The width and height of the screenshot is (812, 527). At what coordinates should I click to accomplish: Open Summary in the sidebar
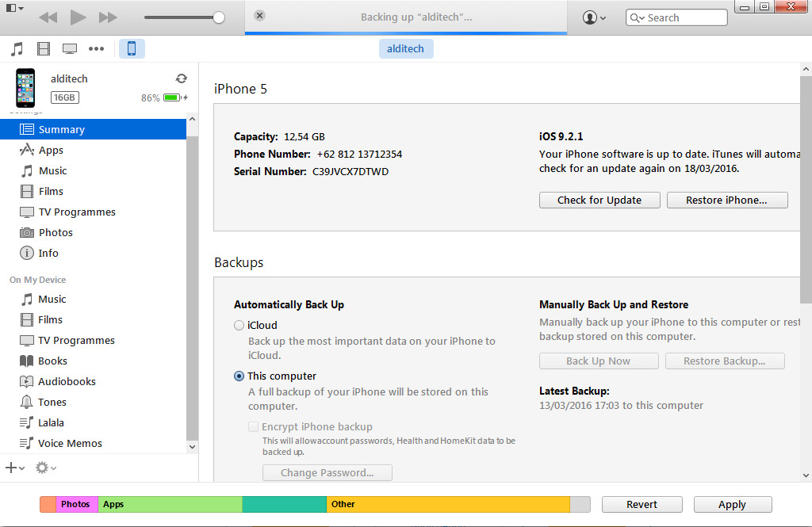pyautogui.click(x=94, y=129)
